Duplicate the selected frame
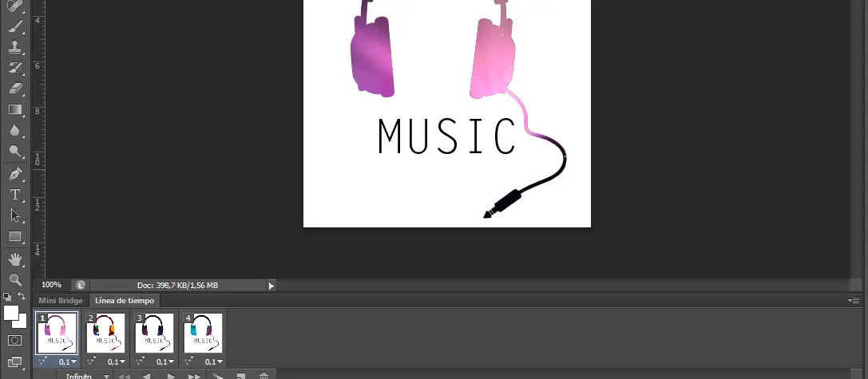This screenshot has height=379, width=868. [x=241, y=377]
